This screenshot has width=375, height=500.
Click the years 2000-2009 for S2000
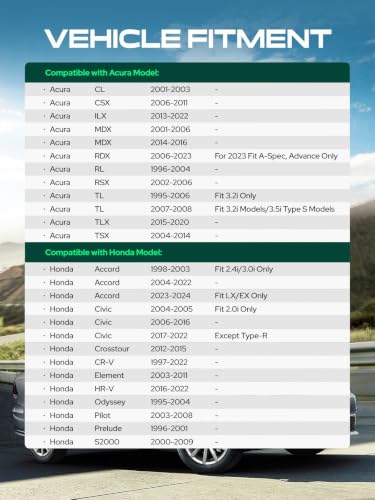(x=172, y=442)
